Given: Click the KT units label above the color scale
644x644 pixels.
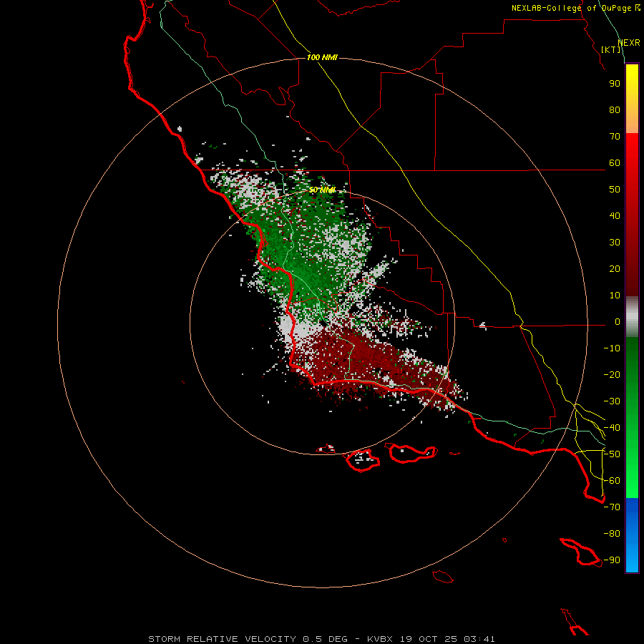Looking at the screenshot, I should coord(611,49).
